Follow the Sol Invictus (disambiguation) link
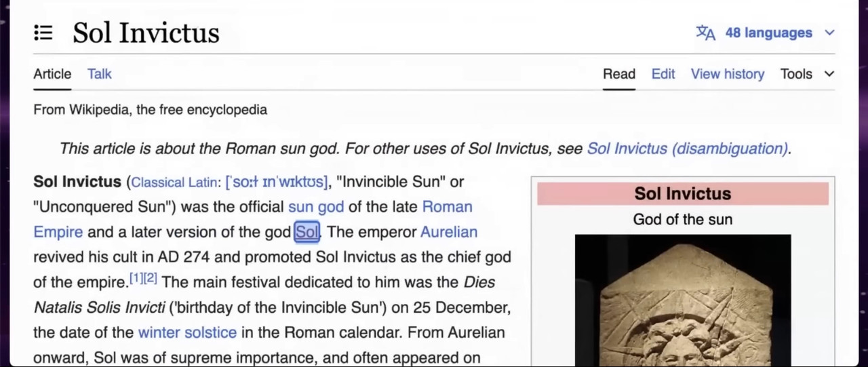The image size is (868, 367). point(688,149)
